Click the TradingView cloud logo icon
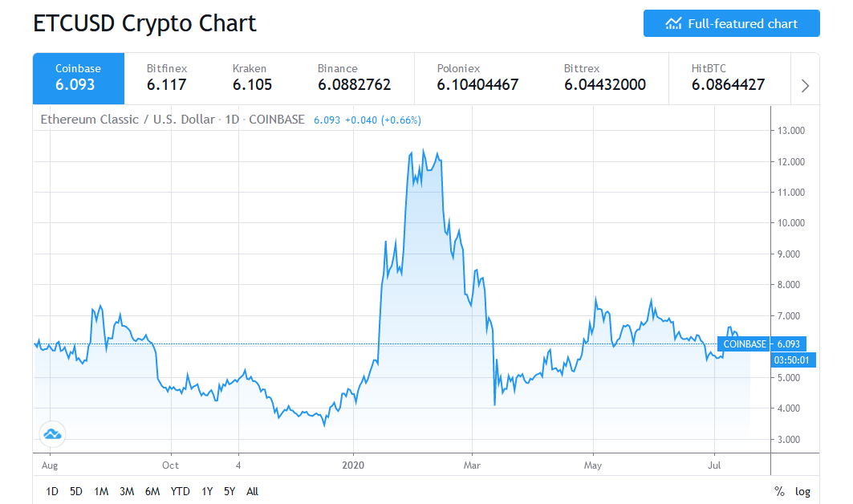Screen dimensions: 853x504 coord(52,434)
